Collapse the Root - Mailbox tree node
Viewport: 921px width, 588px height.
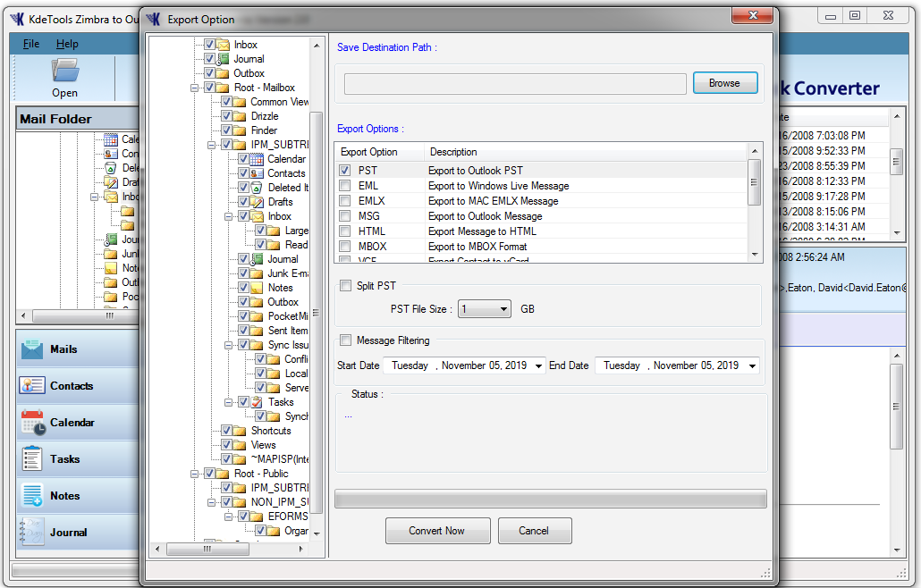(x=194, y=88)
